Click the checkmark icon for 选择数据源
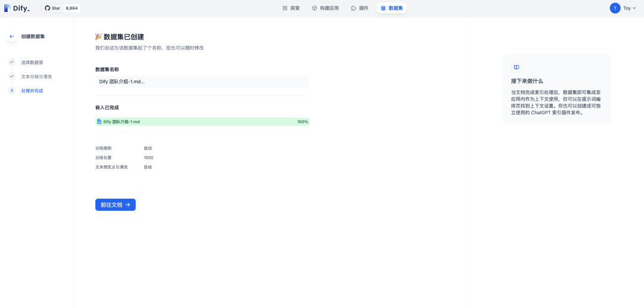 11,62
